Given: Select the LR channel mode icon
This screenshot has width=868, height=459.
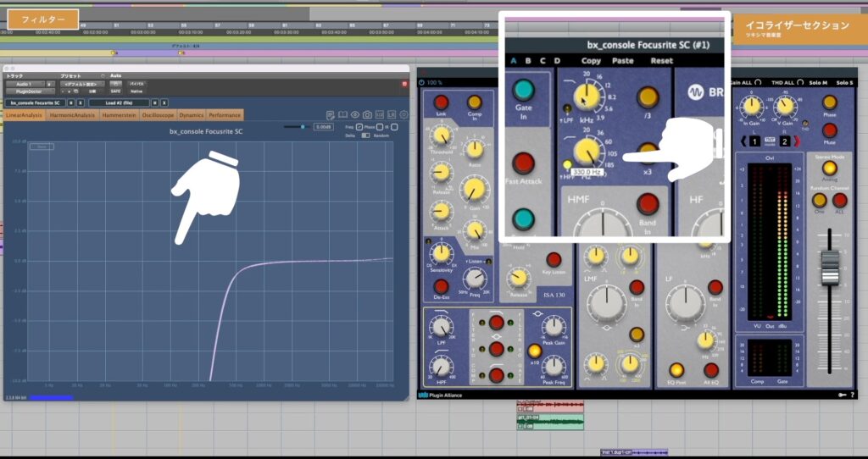Looking at the screenshot, I should pyautogui.click(x=392, y=115).
